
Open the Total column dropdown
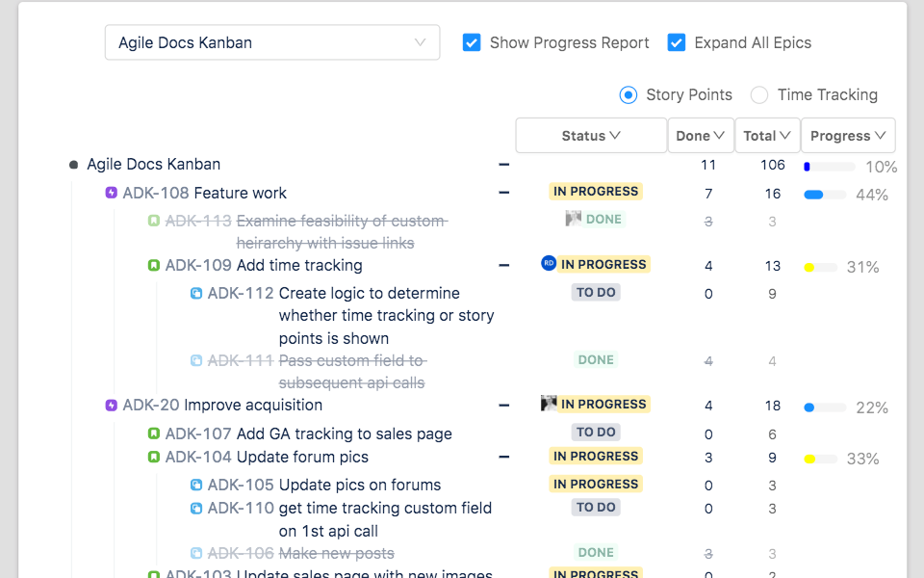[x=767, y=136]
